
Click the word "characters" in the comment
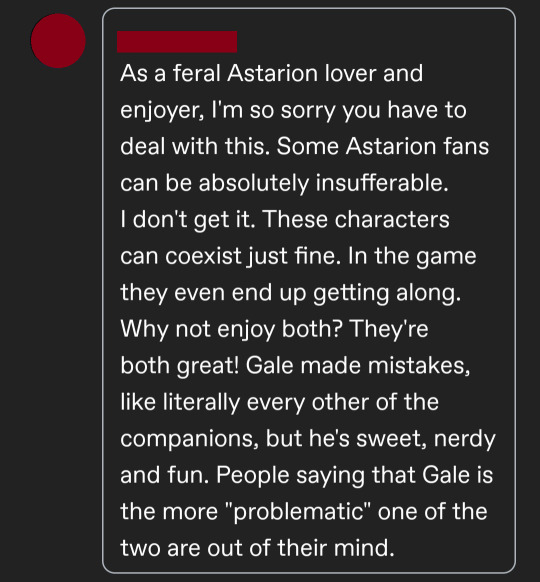(x=392, y=219)
